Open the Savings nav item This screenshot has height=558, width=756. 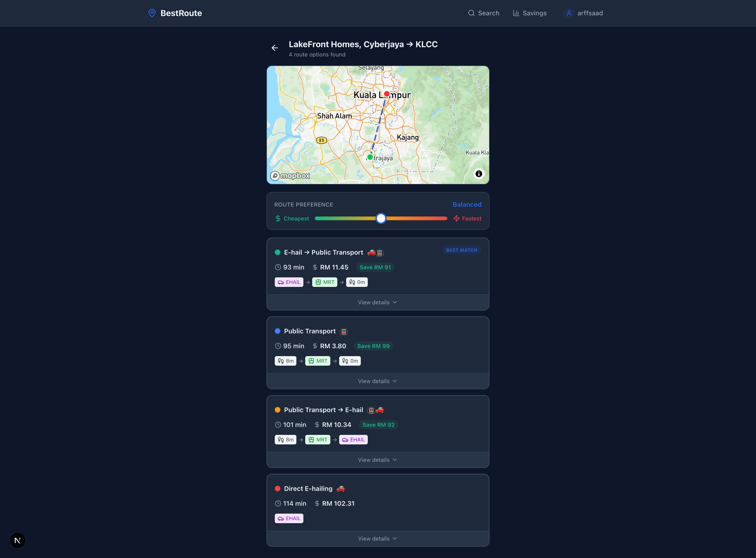[x=530, y=13]
